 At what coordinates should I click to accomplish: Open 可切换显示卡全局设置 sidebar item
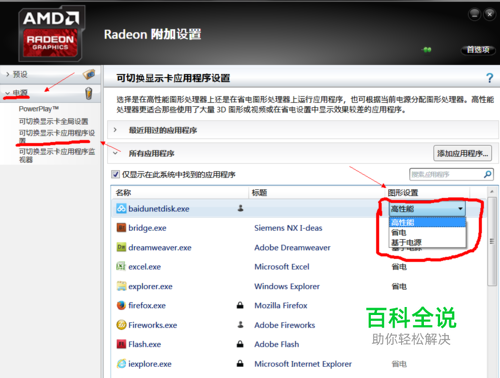(53, 121)
